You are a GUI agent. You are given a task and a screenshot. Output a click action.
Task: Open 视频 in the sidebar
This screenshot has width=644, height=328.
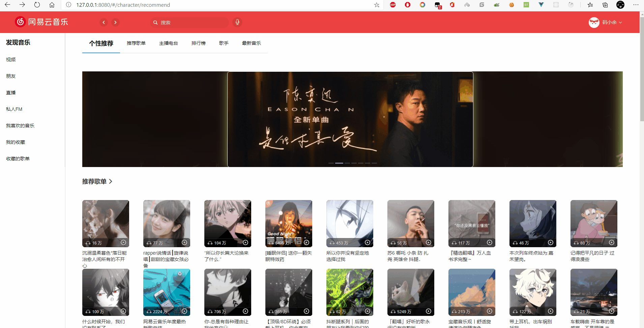pyautogui.click(x=11, y=60)
